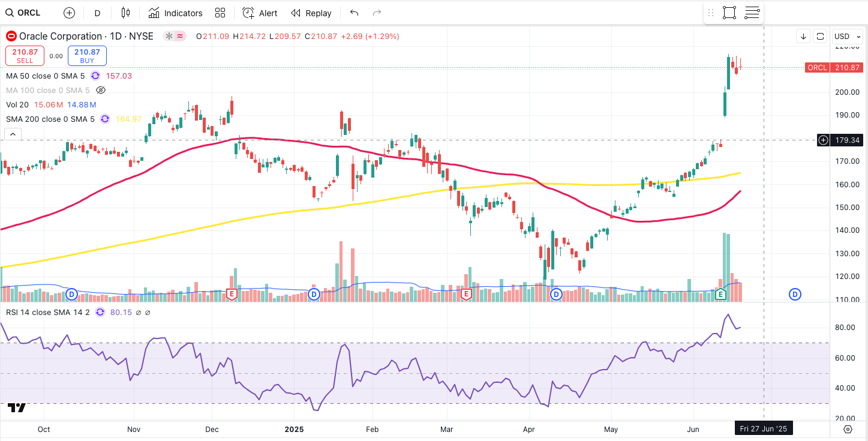868x441 pixels.
Task: Select the RSI 14 close indicator legend
Action: click(48, 312)
